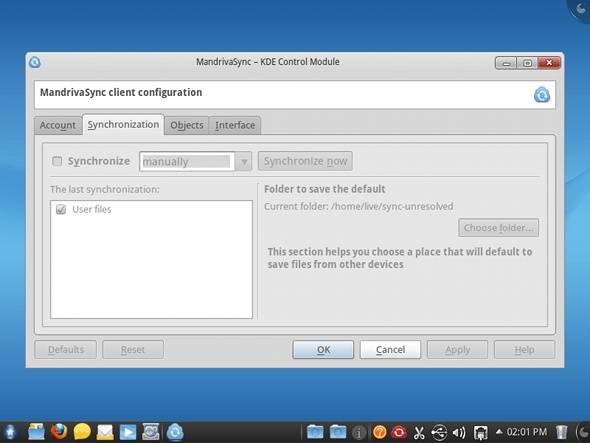Open the volume speaker control
This screenshot has height=443, width=590.
[459, 432]
